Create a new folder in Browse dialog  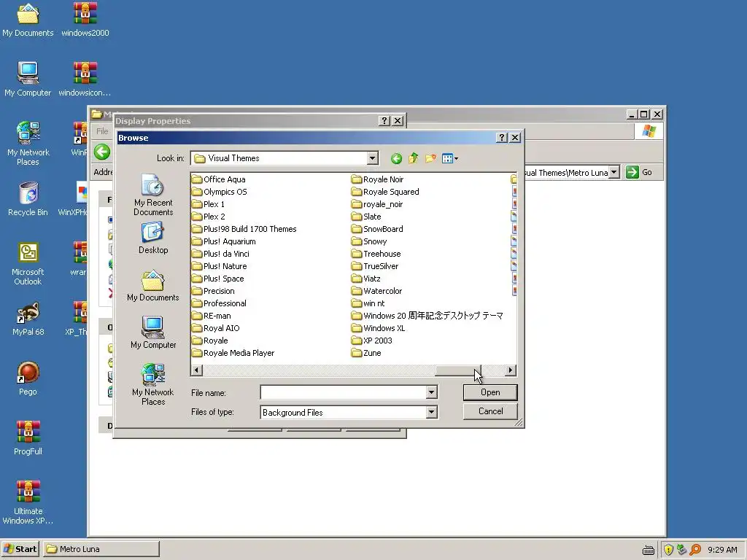tap(430, 158)
